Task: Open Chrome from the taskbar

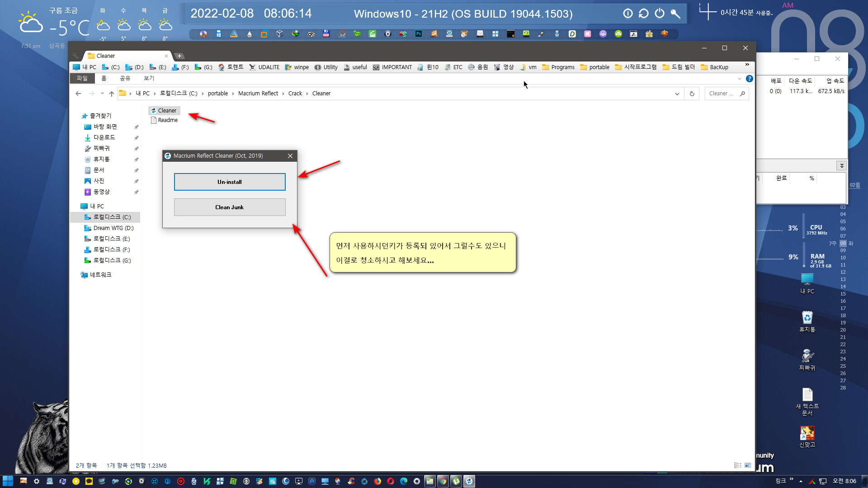Action: click(x=443, y=482)
